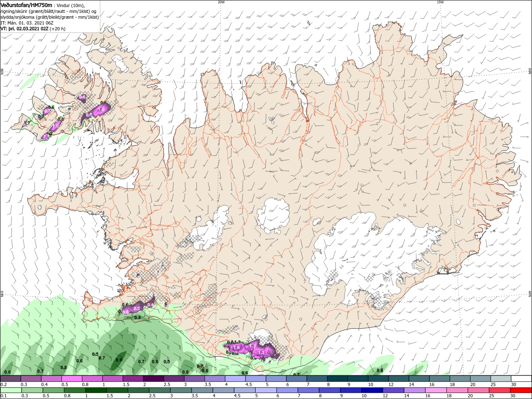
Task: Click the 20W longitude label
Action: 221,2
